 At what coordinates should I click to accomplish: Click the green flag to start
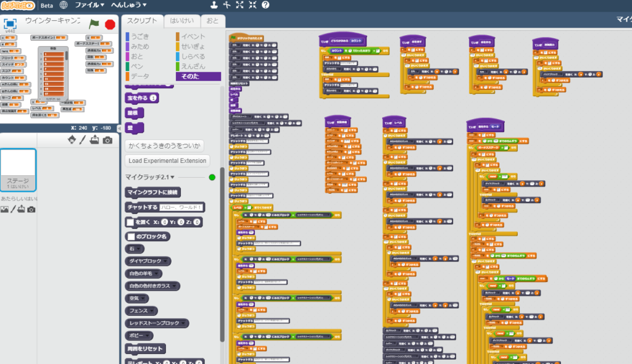pos(94,24)
